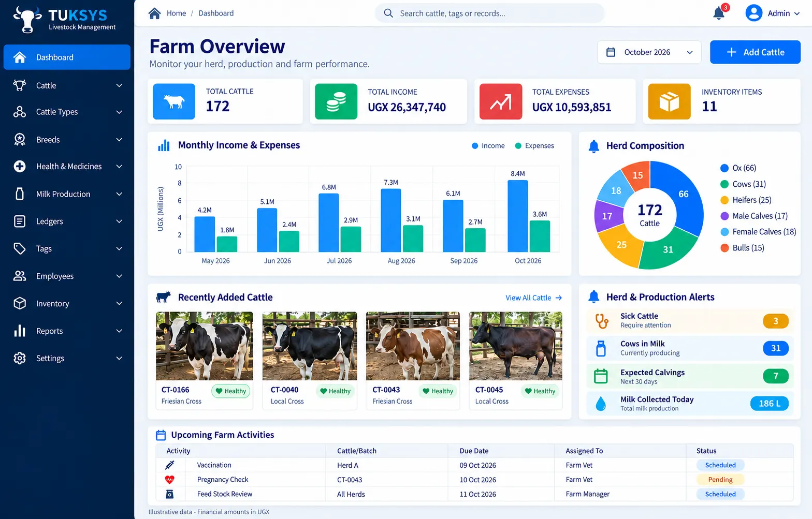Toggle Ox (66) legend entry
The height and width of the screenshot is (519, 812).
pos(738,168)
